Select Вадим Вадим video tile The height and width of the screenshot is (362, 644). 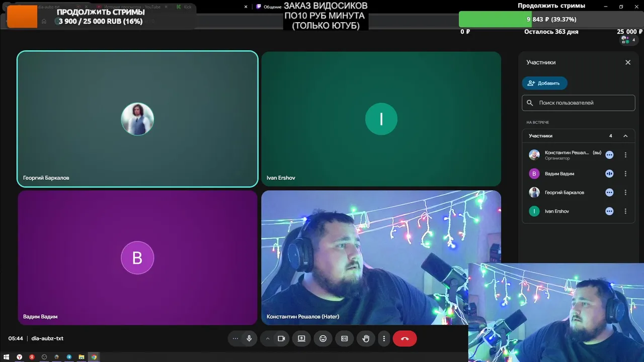click(137, 258)
